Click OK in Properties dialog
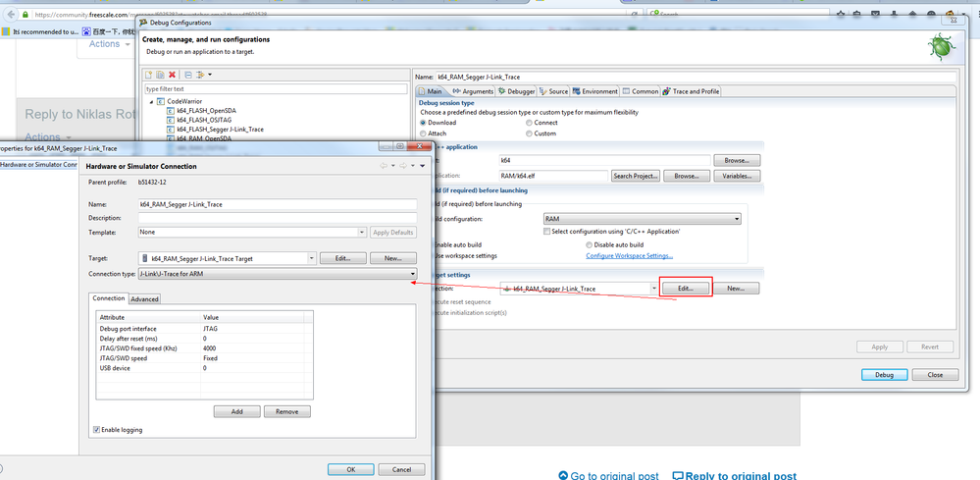The image size is (980, 480). pos(350,469)
